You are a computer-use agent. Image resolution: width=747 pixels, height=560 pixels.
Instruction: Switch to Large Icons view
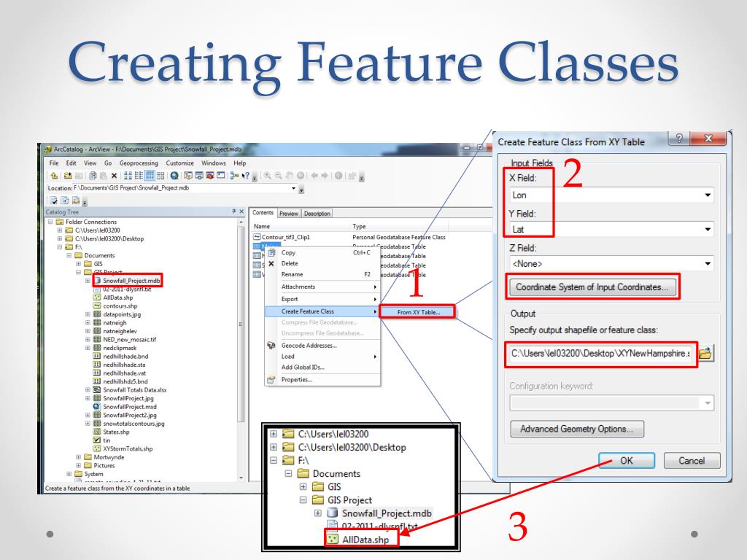click(128, 176)
